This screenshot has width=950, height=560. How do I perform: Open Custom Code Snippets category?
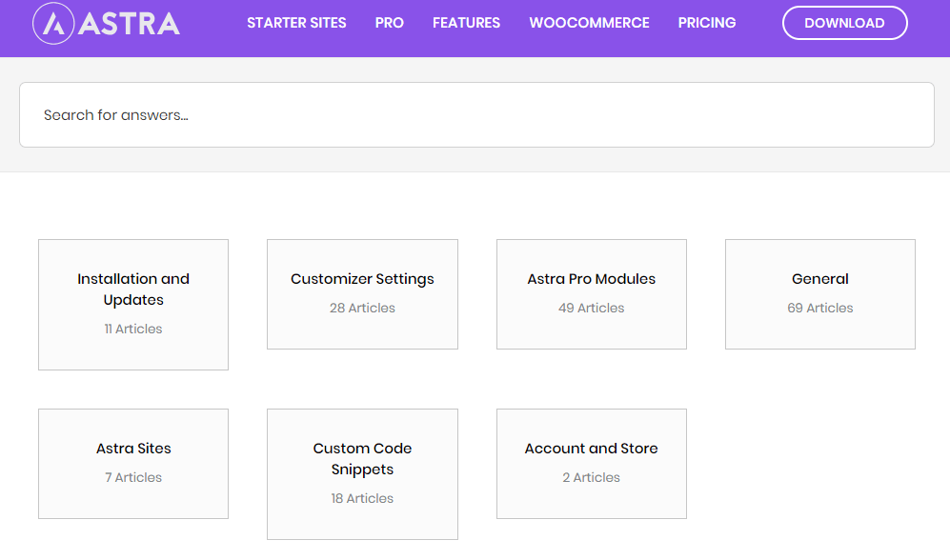click(362, 474)
